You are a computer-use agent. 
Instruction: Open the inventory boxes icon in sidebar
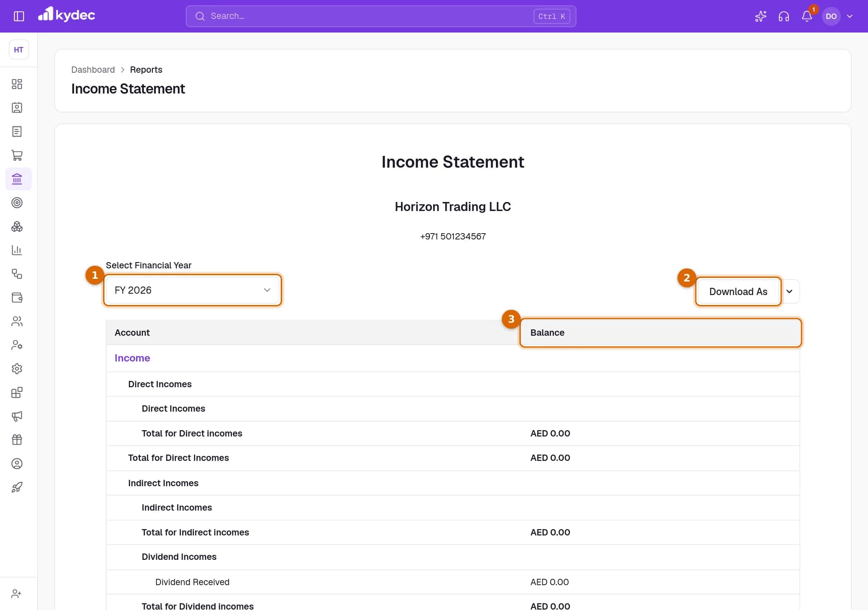(17, 226)
